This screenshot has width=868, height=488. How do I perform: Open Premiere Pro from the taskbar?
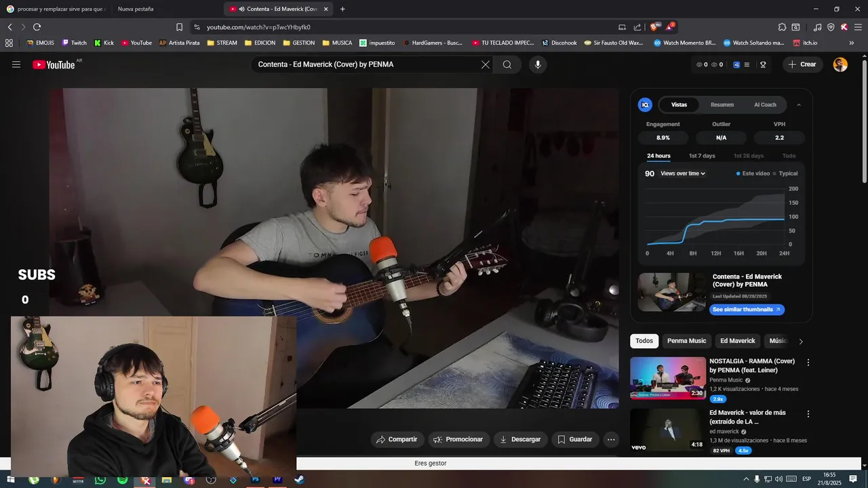[x=277, y=480]
